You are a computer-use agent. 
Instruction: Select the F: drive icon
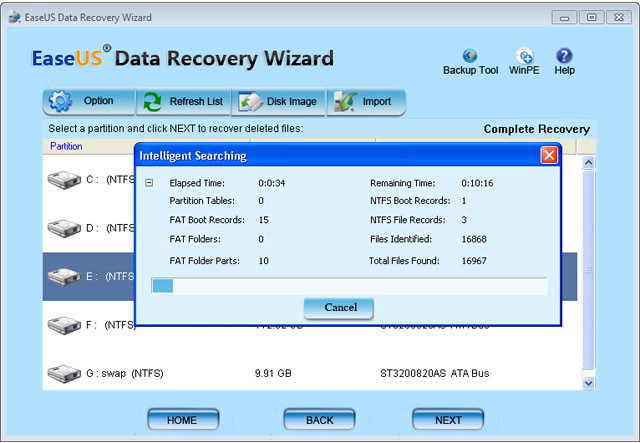[64, 325]
